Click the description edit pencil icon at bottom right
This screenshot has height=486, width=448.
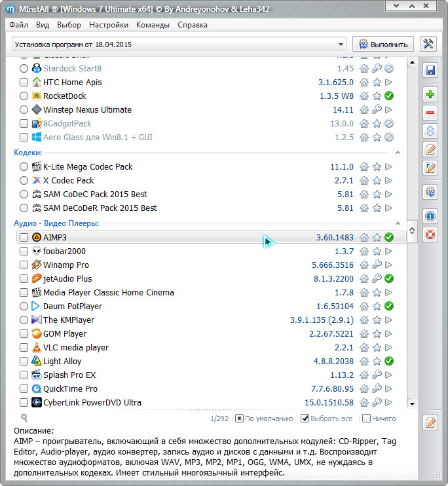(x=430, y=422)
